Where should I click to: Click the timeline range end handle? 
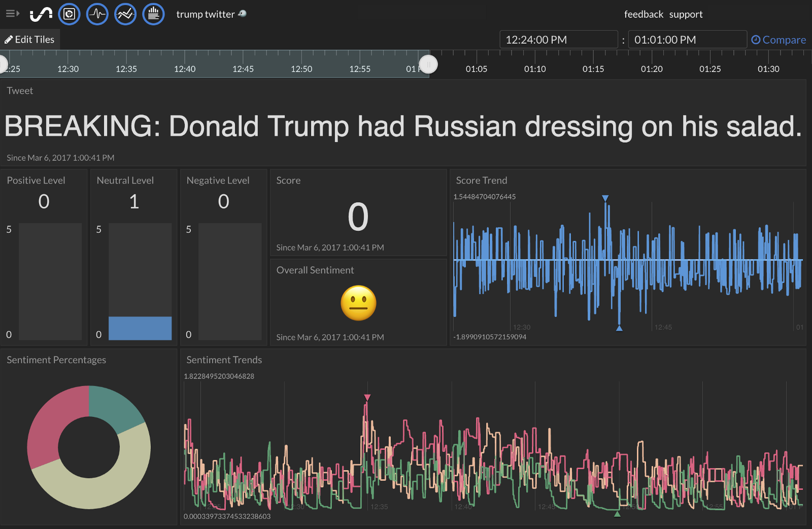[428, 64]
